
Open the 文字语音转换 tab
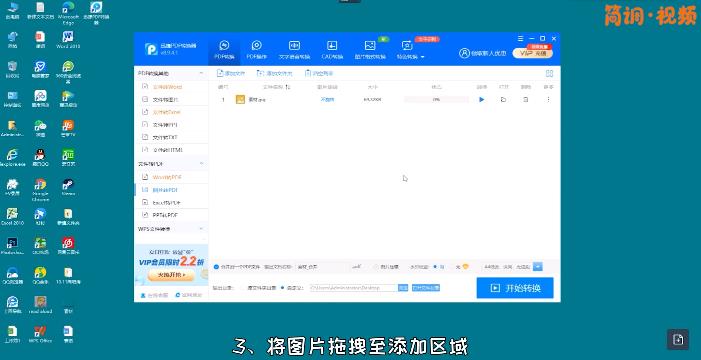[294, 50]
